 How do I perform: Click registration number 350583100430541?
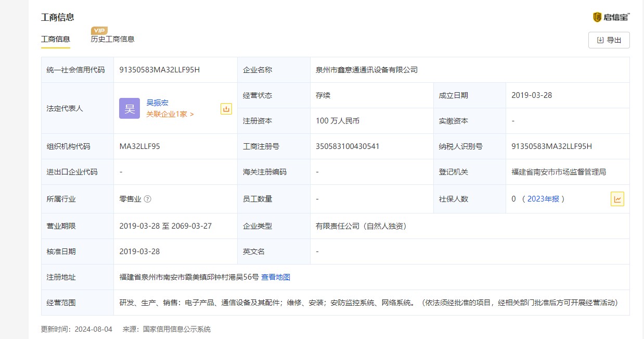(347, 146)
